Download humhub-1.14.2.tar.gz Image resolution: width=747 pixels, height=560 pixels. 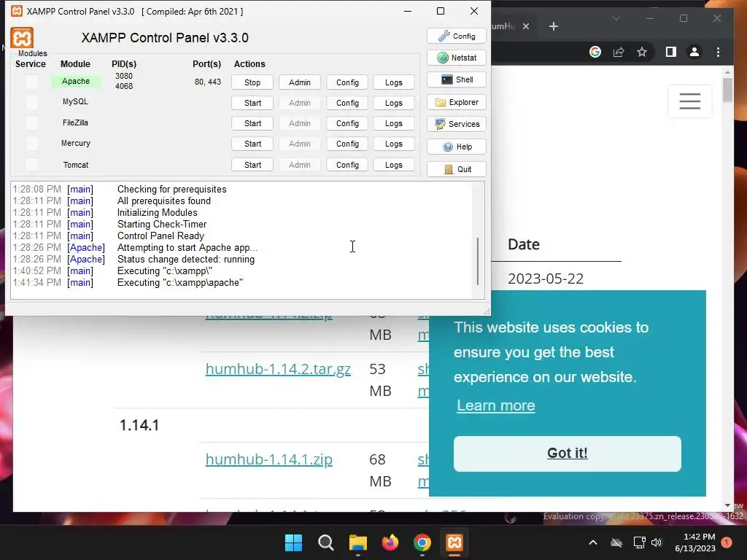click(x=278, y=369)
